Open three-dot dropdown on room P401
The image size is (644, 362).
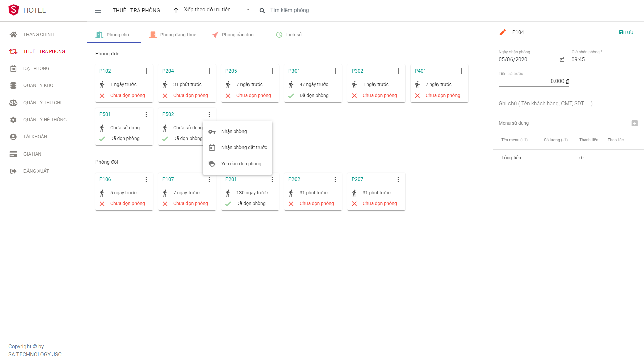pyautogui.click(x=462, y=71)
